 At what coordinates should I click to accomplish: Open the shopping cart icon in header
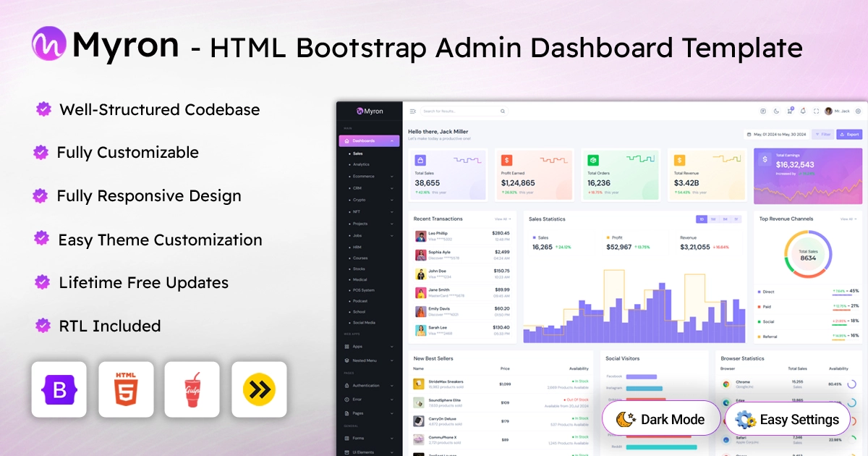pyautogui.click(x=790, y=111)
